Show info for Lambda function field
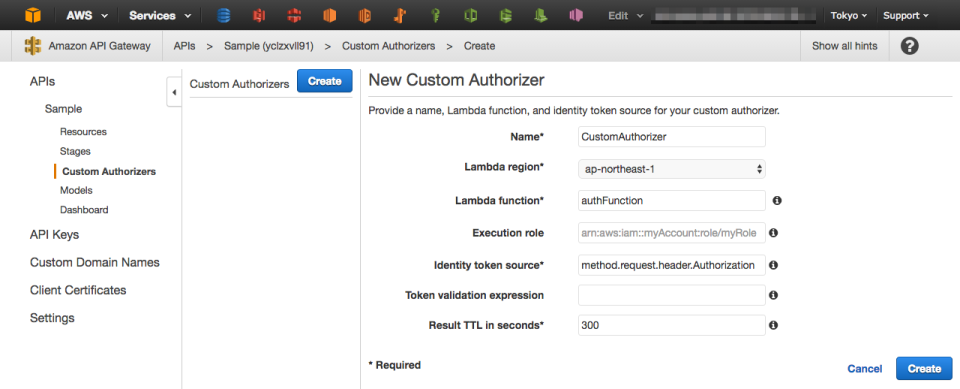This screenshot has height=389, width=960. 776,200
